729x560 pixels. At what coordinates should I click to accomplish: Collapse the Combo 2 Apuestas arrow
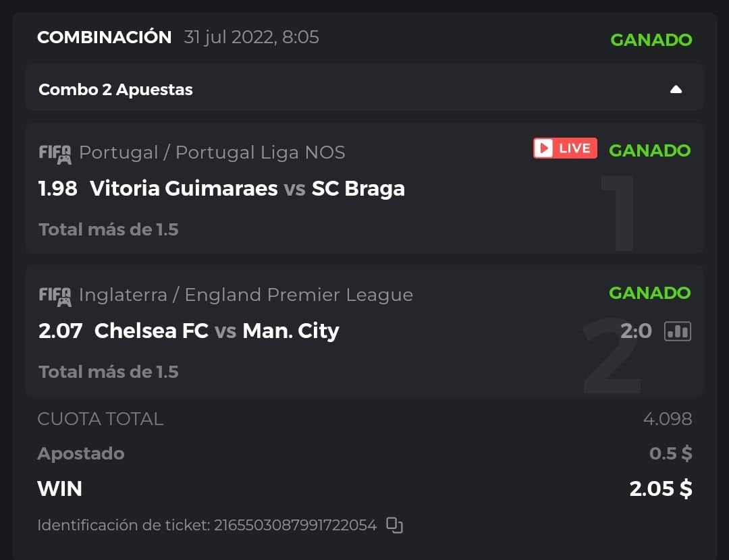(676, 90)
